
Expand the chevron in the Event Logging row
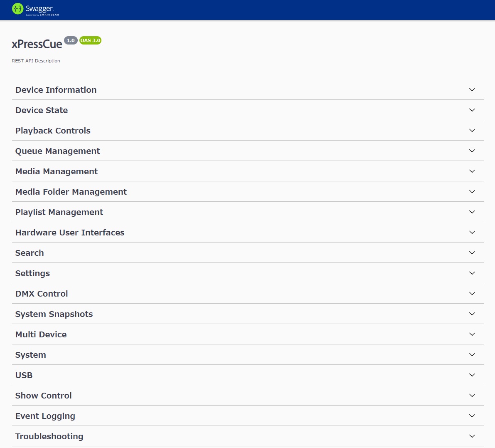[x=472, y=416]
